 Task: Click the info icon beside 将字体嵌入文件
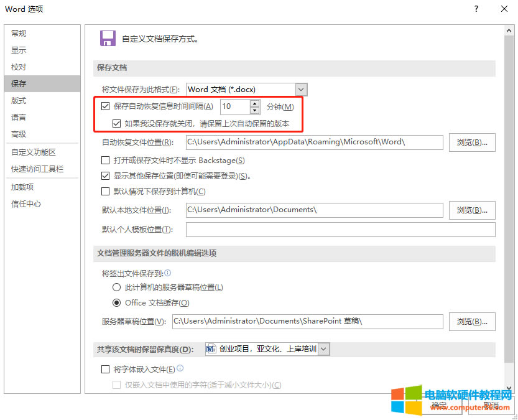[180, 369]
